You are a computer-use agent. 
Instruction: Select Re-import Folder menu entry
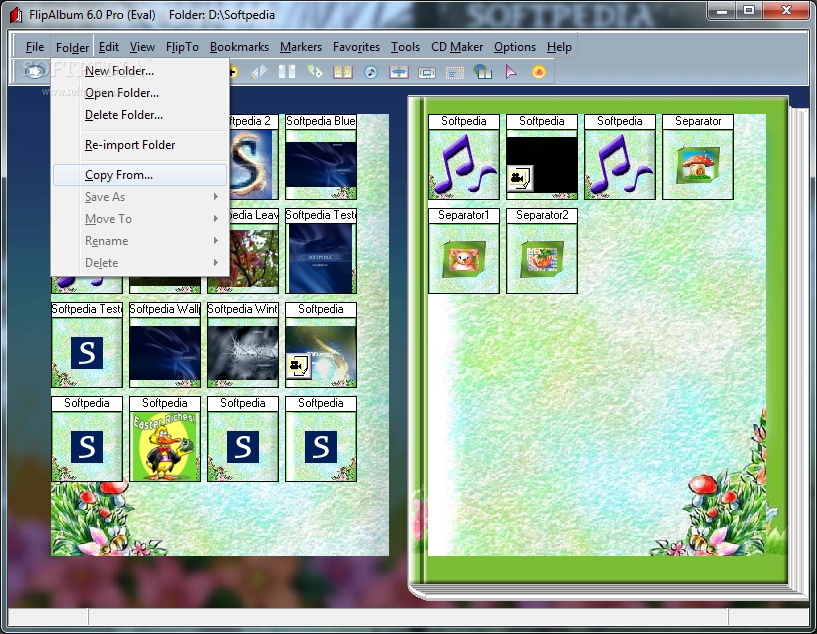tap(140, 145)
